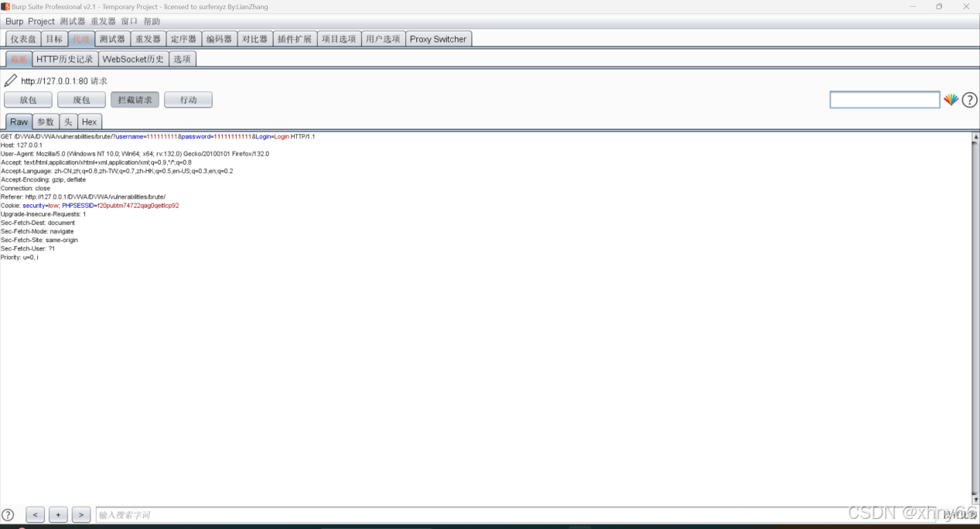Viewport: 980px width, 529px height.
Task: Click the 'Upgrade-Insecure-Requests: 1' line
Action: tap(43, 214)
